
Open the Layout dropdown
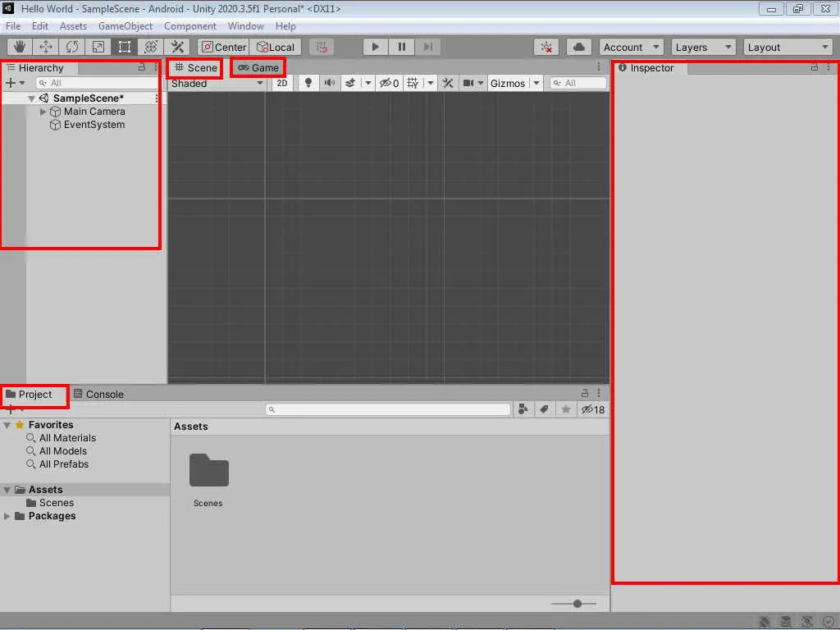tap(788, 47)
